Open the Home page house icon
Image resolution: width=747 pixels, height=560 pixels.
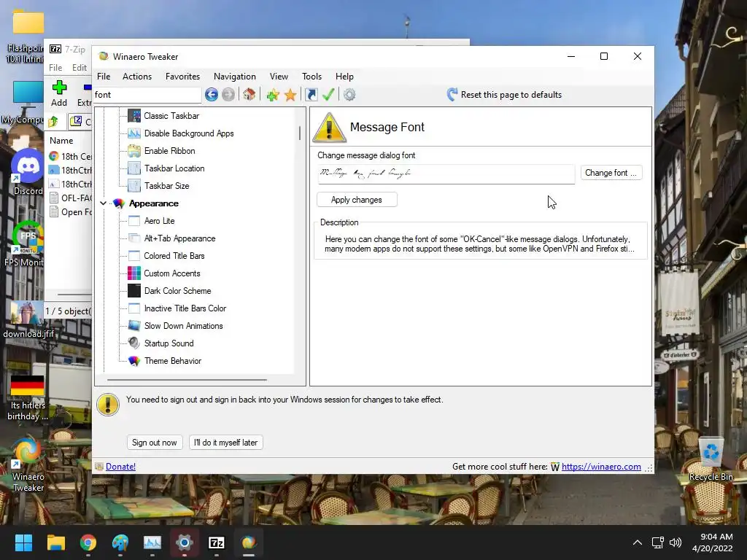pyautogui.click(x=249, y=95)
